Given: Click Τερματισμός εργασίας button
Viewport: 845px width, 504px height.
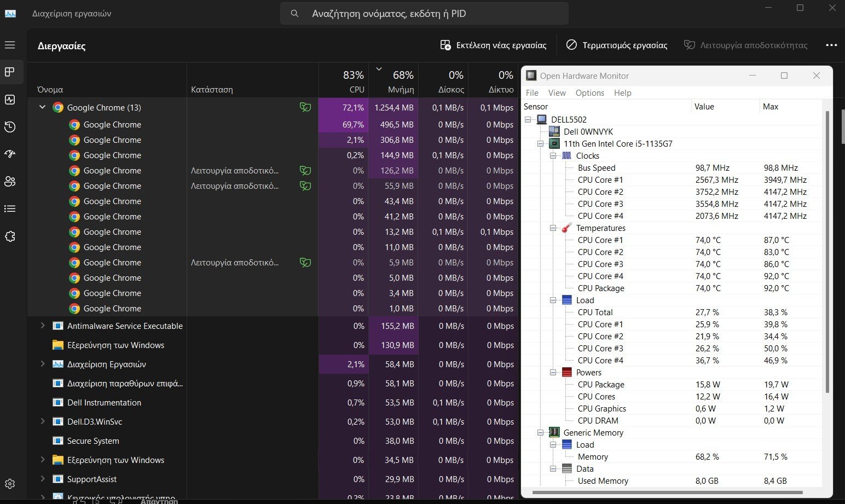Looking at the screenshot, I should pos(617,45).
